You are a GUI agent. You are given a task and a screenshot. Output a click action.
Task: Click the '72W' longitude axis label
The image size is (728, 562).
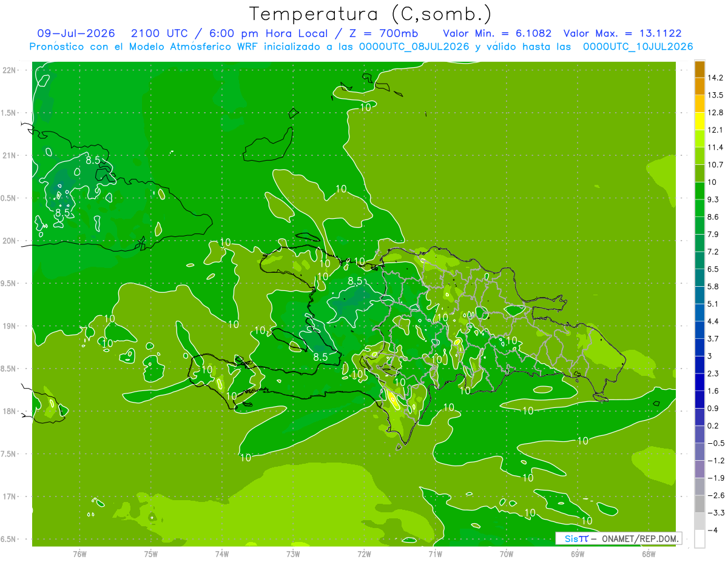click(364, 554)
